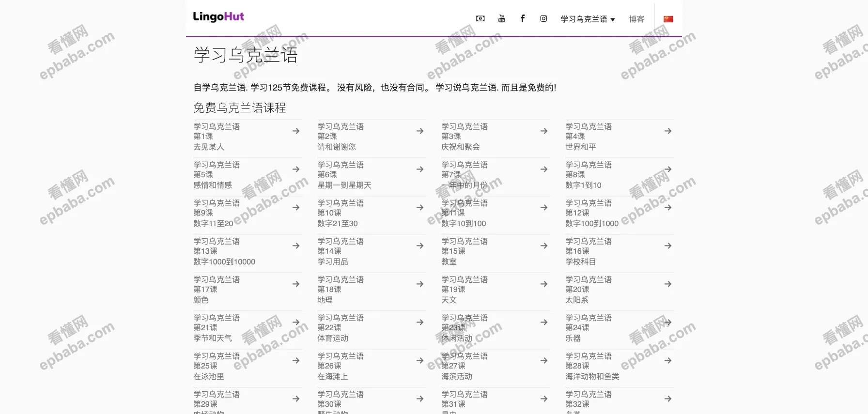Click the arrow for 第12课 数字100到1000

pos(668,207)
